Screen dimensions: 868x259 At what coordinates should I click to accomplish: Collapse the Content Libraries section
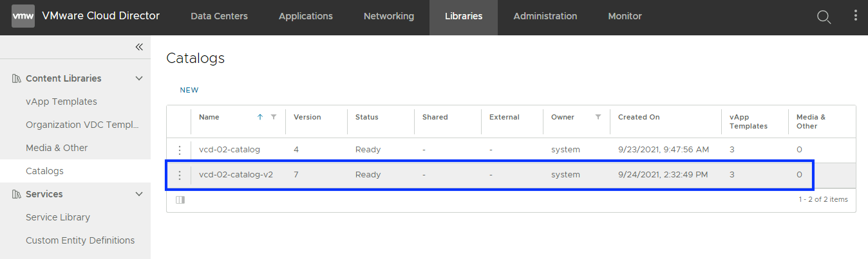pyautogui.click(x=138, y=78)
